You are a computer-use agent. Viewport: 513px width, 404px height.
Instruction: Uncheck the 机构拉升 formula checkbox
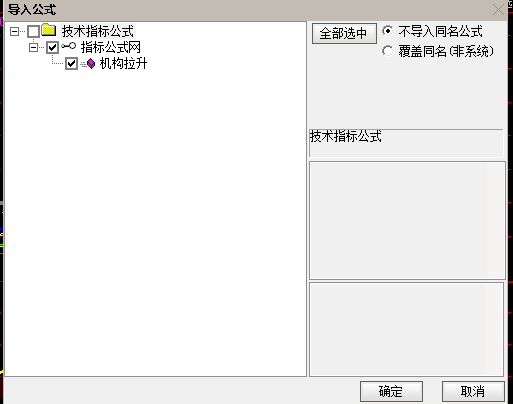click(71, 63)
